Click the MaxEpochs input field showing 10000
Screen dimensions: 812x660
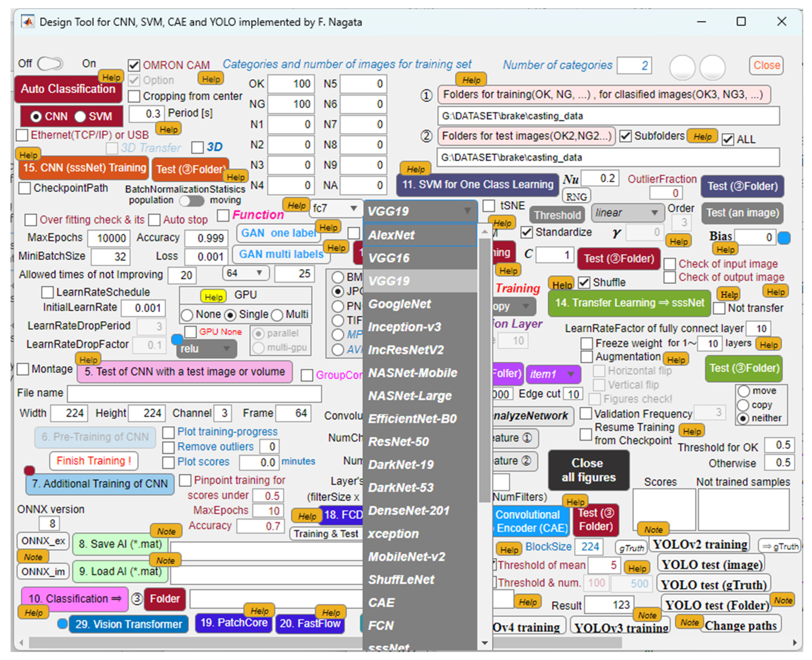point(109,238)
